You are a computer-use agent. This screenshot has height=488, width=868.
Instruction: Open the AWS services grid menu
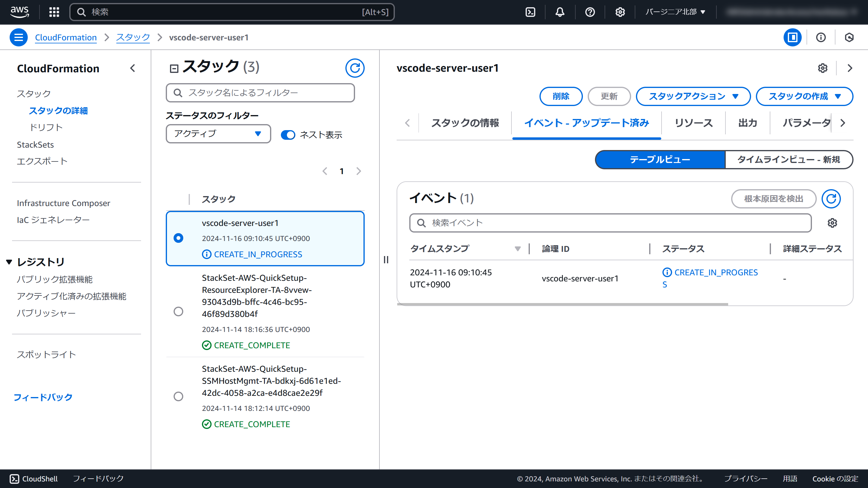[x=54, y=12]
